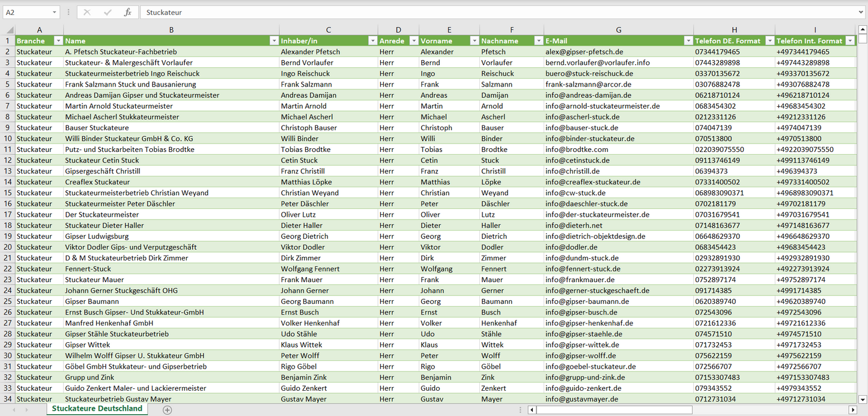Click the horizontal scrollbar thumb

click(614, 410)
